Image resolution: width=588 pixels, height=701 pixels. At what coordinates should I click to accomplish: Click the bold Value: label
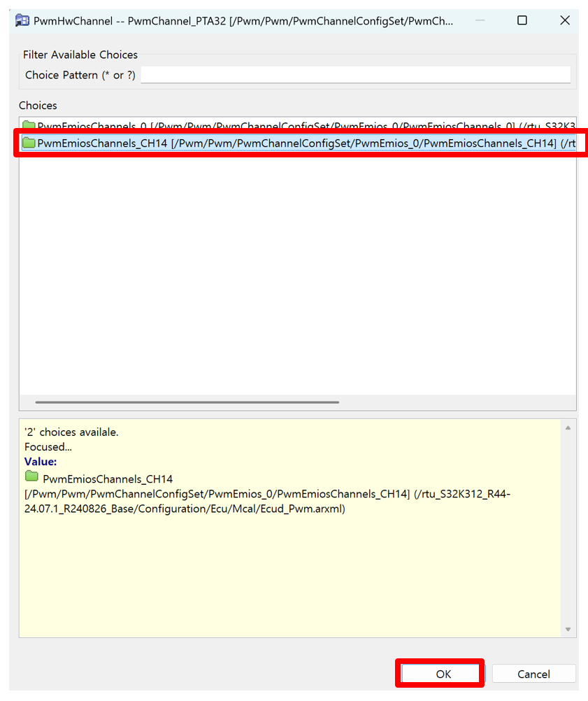41,462
